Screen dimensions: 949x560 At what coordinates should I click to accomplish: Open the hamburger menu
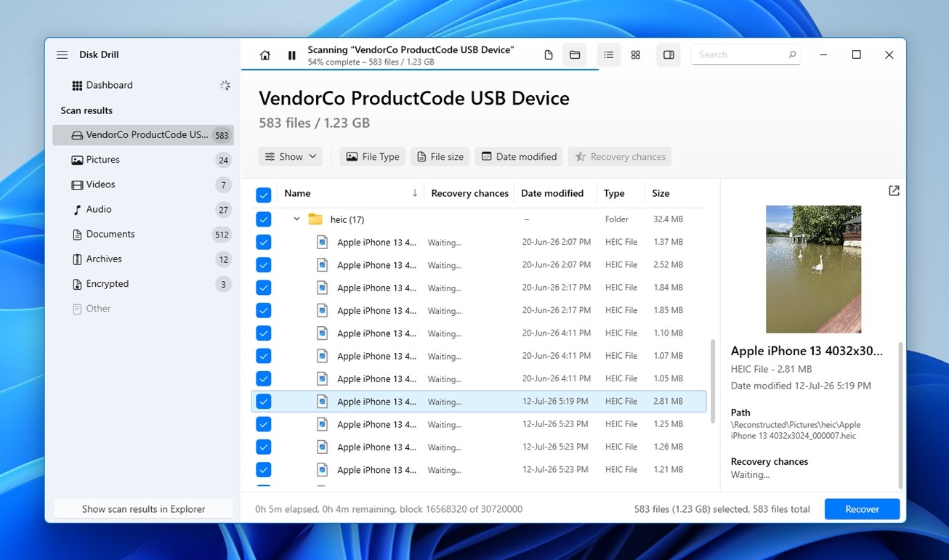pos(62,55)
